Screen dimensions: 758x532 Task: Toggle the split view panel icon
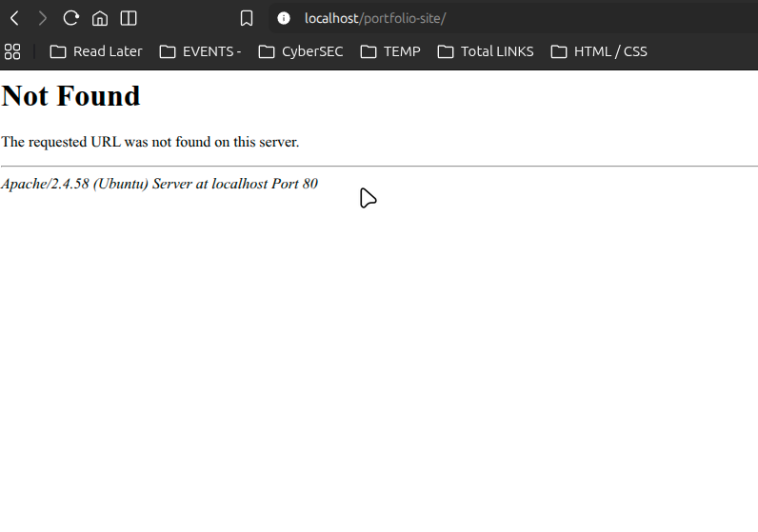pos(129,18)
